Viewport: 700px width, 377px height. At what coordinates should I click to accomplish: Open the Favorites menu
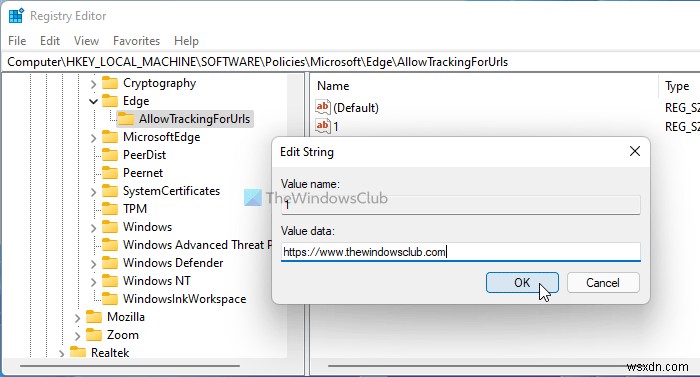pos(136,41)
